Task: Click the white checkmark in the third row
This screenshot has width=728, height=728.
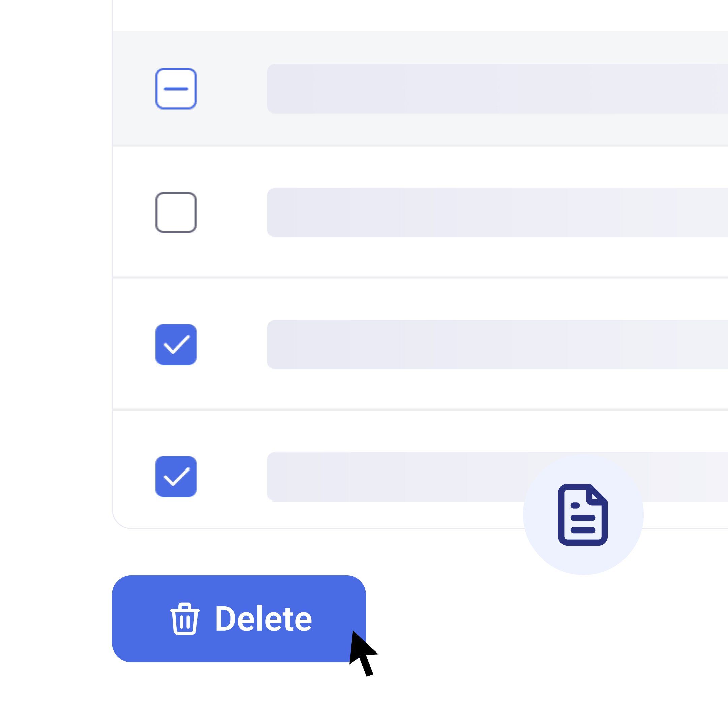Action: pos(176,344)
